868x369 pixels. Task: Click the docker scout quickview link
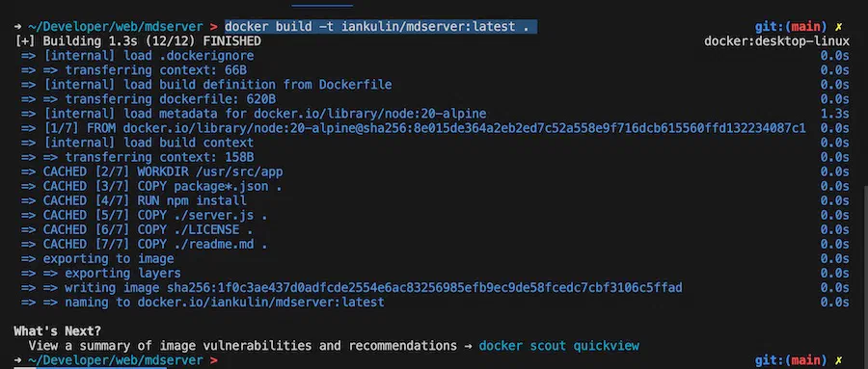point(558,346)
